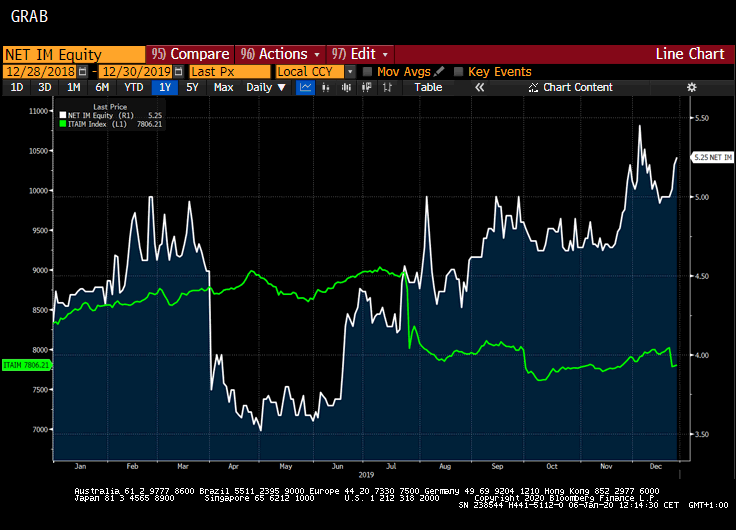Open end date calendar picker icon
The width and height of the screenshot is (736, 530).
179,72
